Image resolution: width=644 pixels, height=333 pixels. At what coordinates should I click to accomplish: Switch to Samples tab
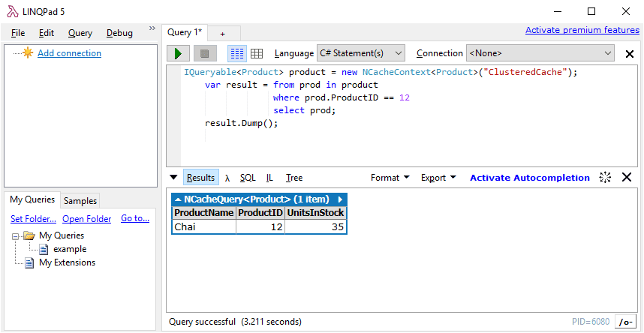80,201
